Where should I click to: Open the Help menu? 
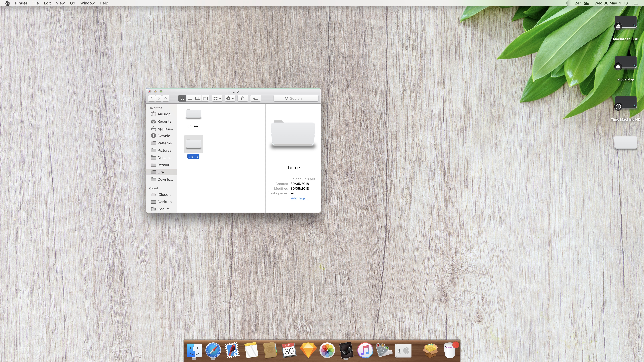(104, 3)
